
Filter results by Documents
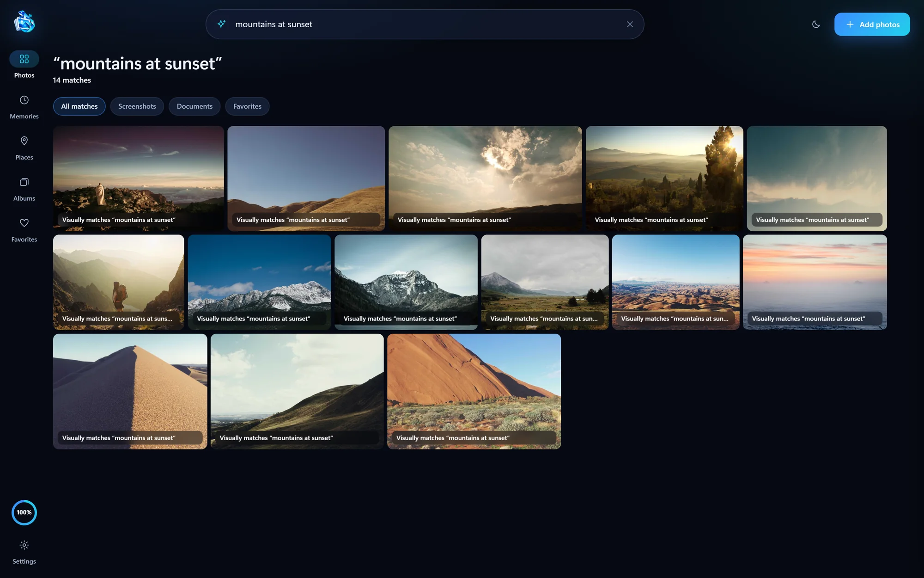point(195,106)
